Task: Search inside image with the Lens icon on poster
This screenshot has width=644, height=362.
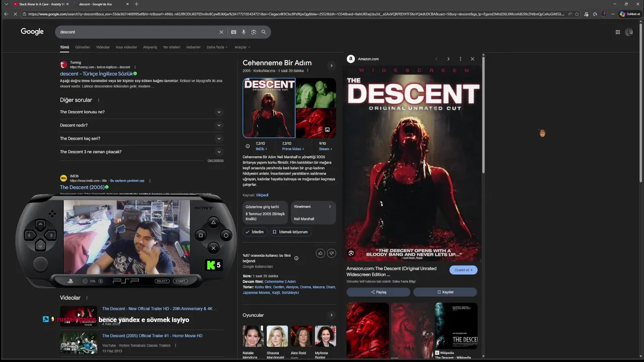Action: tap(351, 253)
